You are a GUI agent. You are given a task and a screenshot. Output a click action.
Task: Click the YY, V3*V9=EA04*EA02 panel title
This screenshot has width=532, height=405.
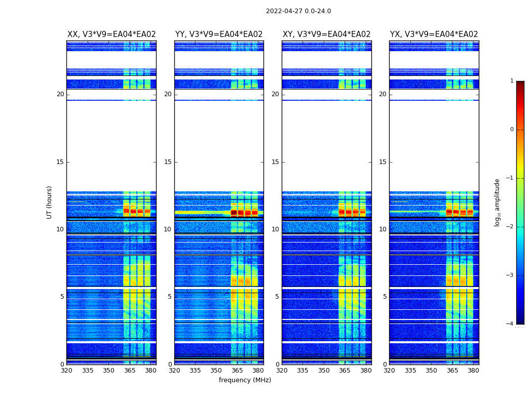219,34
